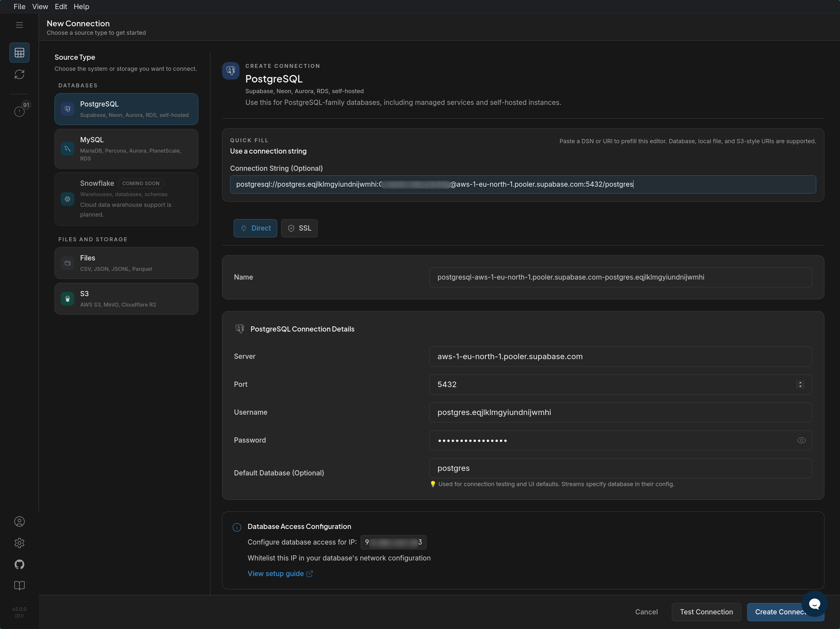
Task: Open the Edit menu
Action: tap(61, 6)
